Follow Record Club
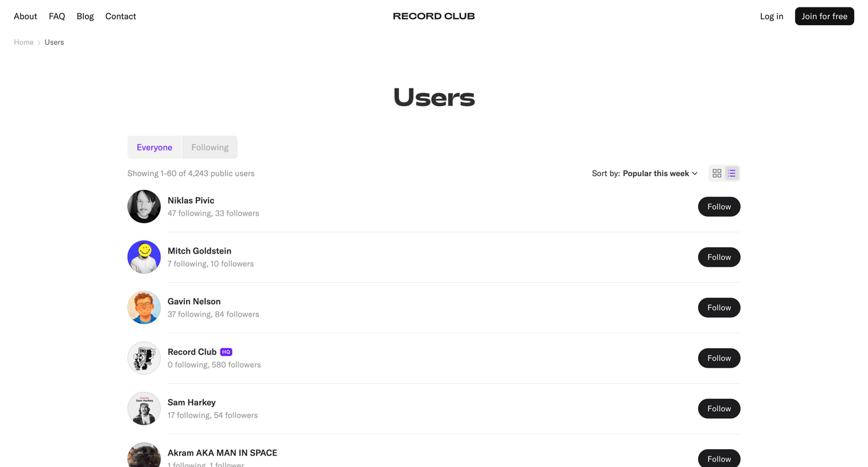 (x=719, y=358)
